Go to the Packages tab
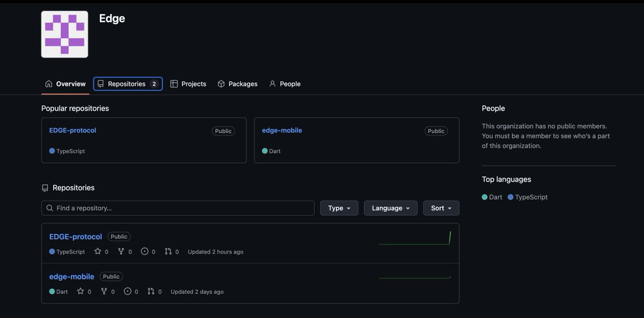The height and width of the screenshot is (318, 644). [x=237, y=84]
